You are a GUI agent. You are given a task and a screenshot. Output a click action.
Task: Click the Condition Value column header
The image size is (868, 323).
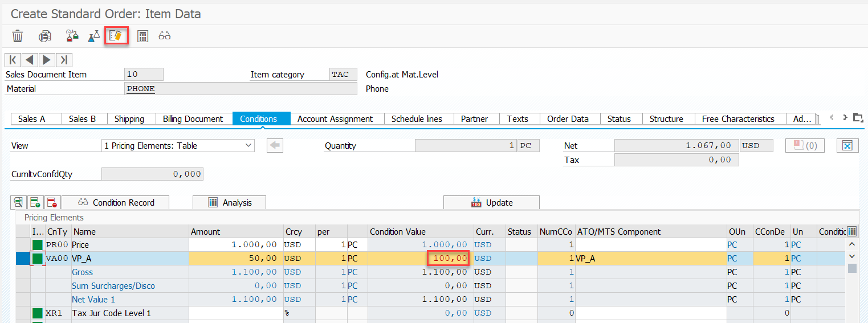420,232
